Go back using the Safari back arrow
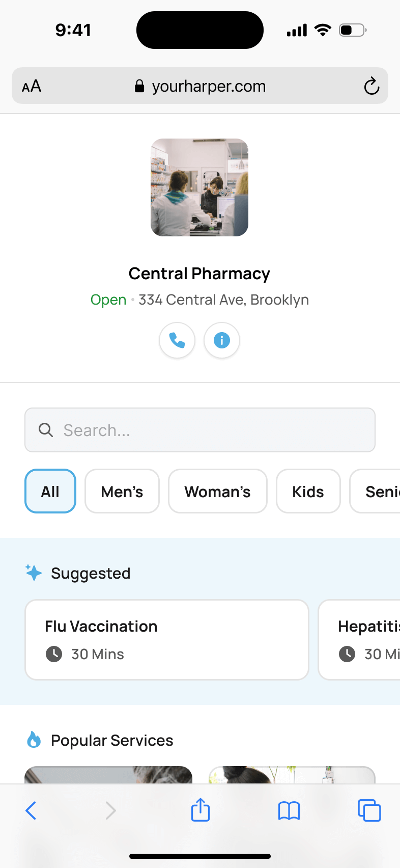The height and width of the screenshot is (868, 400). point(31,810)
